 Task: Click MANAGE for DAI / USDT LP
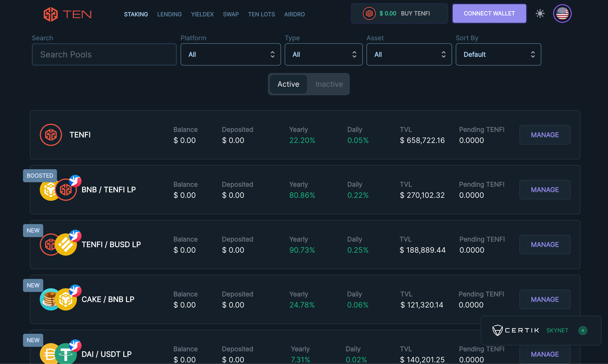[x=545, y=354]
